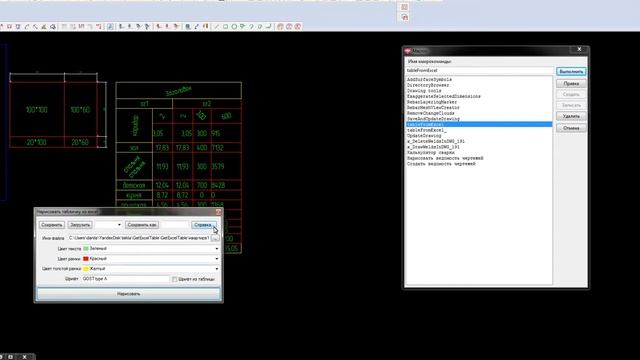640x360 pixels.
Task: Click the browse '...' button for file name
Action: coord(215,238)
